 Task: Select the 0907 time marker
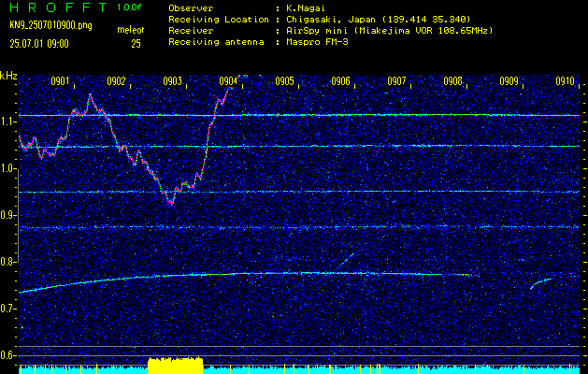396,81
